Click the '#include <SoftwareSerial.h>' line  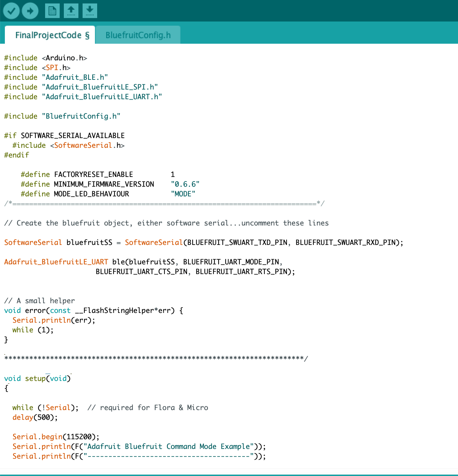[x=69, y=145]
